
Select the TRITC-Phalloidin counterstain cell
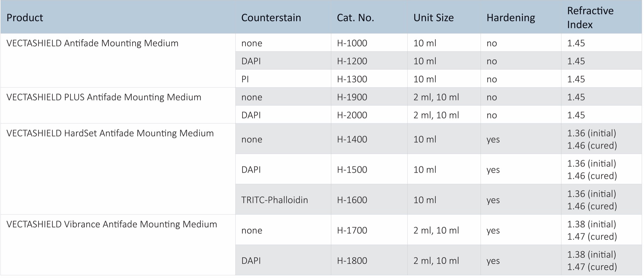click(274, 200)
